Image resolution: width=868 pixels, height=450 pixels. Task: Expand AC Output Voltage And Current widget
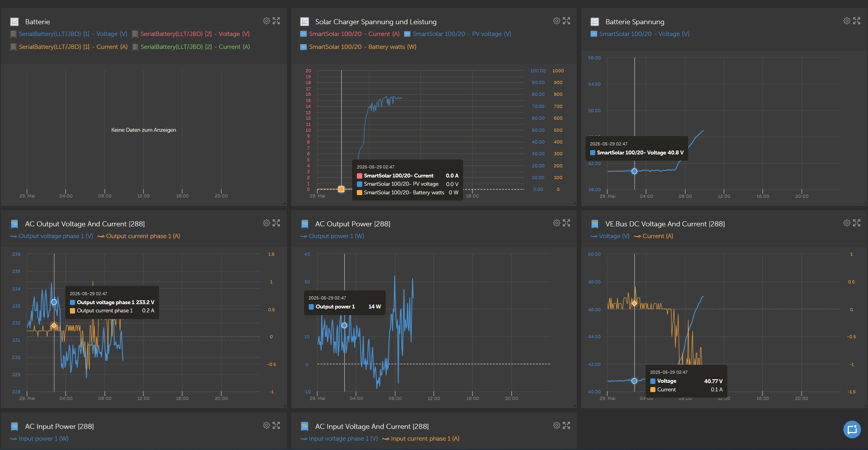coord(276,223)
